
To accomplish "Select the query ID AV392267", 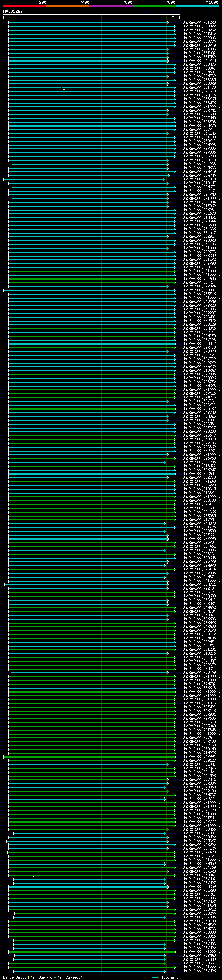I will click(13, 11).
